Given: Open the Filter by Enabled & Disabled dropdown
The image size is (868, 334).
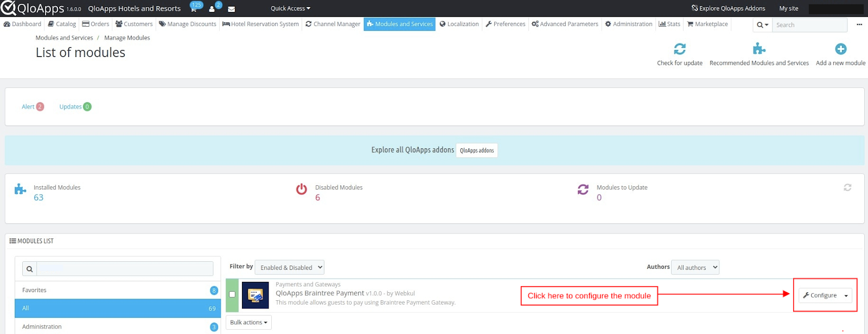Looking at the screenshot, I should pyautogui.click(x=290, y=267).
